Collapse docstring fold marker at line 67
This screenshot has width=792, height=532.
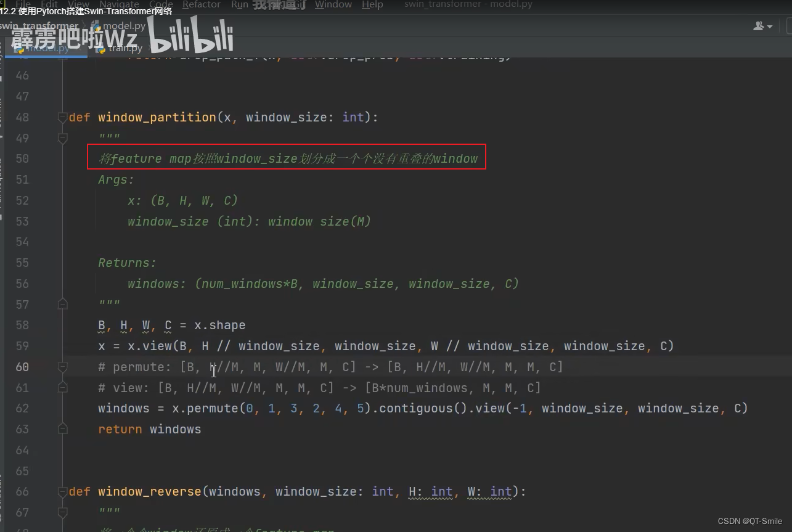coord(62,512)
